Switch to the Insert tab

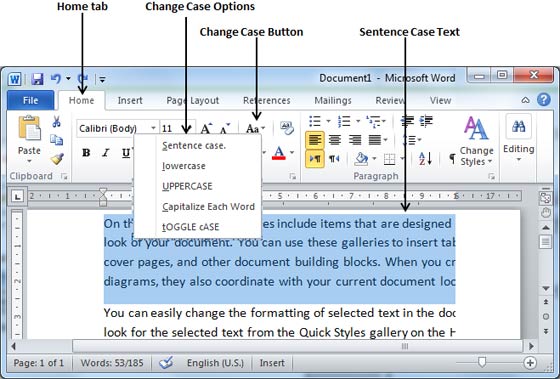(x=130, y=100)
